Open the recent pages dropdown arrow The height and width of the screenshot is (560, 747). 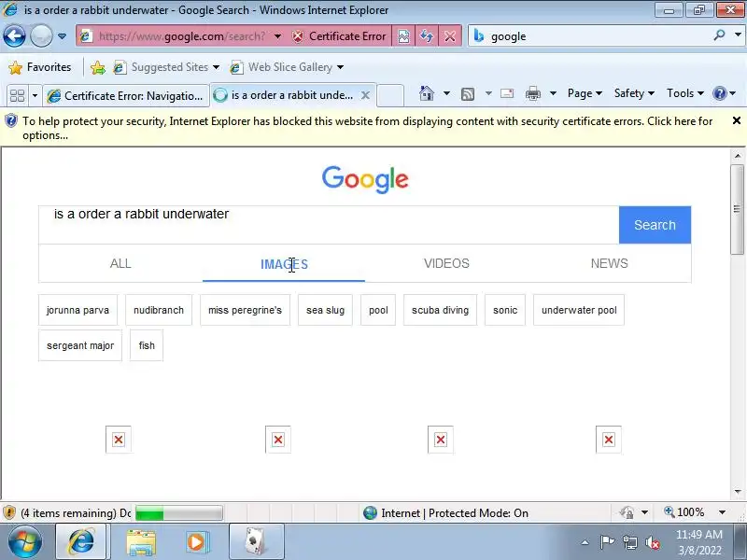(62, 36)
